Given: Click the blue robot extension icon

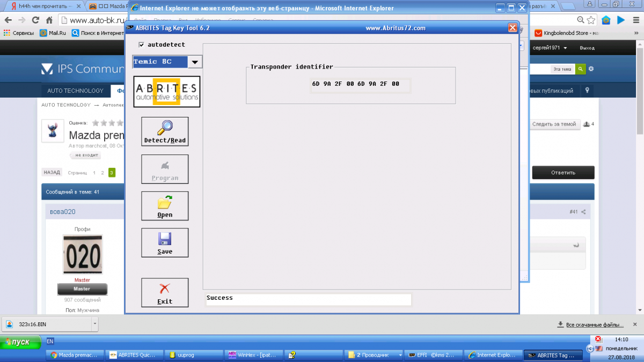Looking at the screenshot, I should [x=606, y=20].
